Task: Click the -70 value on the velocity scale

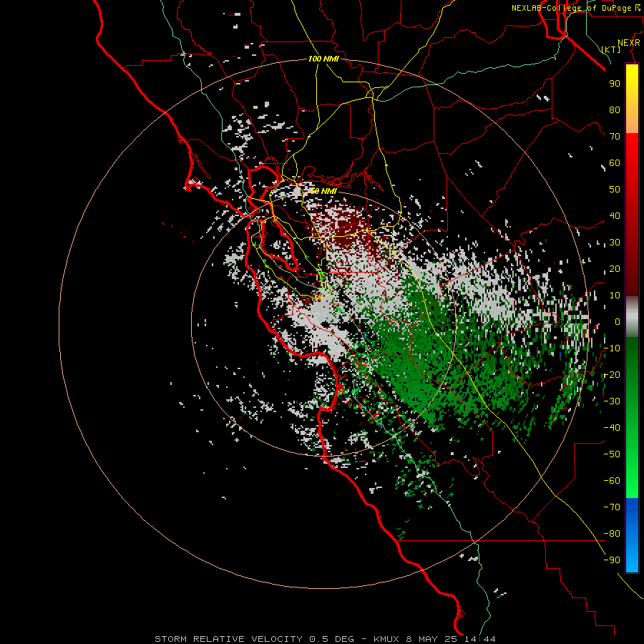Action: tap(612, 507)
